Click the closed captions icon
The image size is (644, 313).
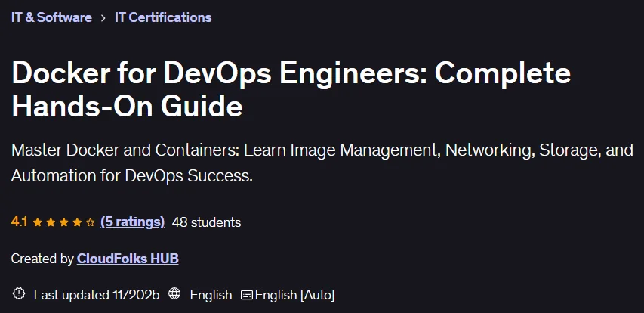[x=246, y=295]
